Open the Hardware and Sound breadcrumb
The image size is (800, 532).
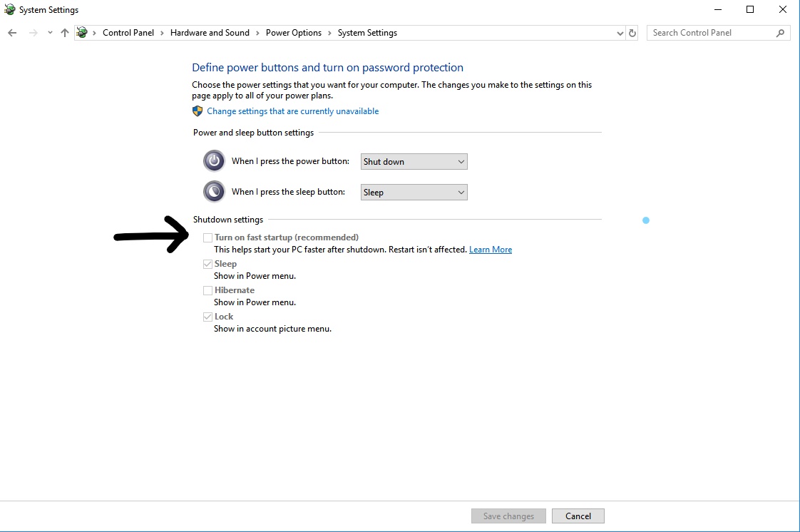pyautogui.click(x=210, y=33)
